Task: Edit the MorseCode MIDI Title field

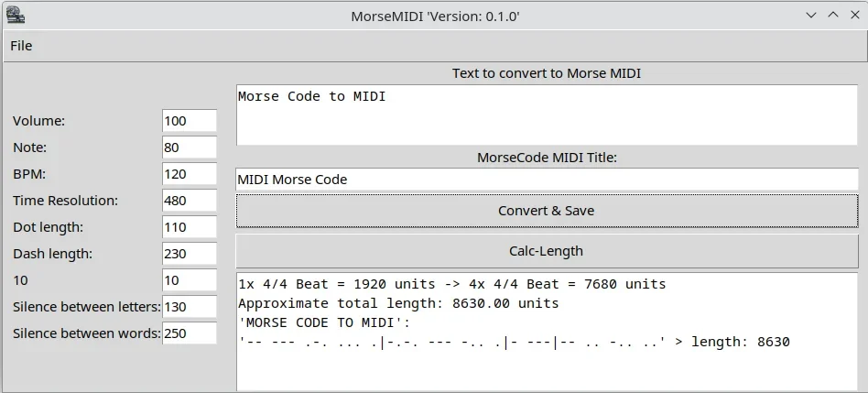Action: (x=547, y=180)
